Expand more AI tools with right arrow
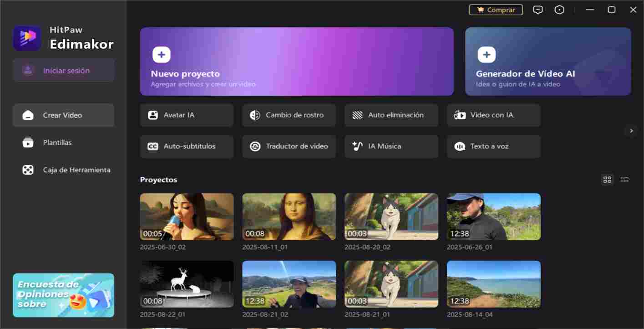This screenshot has height=329, width=644. pos(631,131)
